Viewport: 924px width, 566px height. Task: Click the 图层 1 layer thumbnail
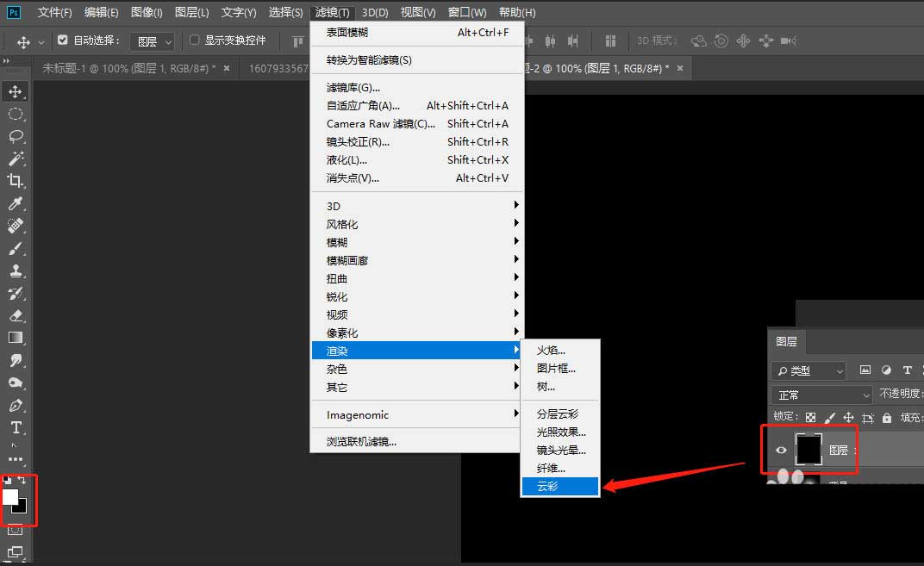[x=808, y=450]
